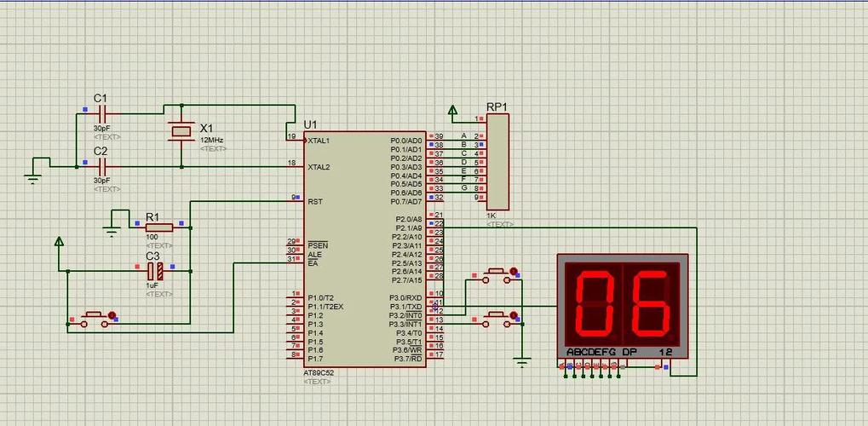Select the C2 30pF capacitor symbol
This screenshot has width=868, height=426.
[x=101, y=165]
